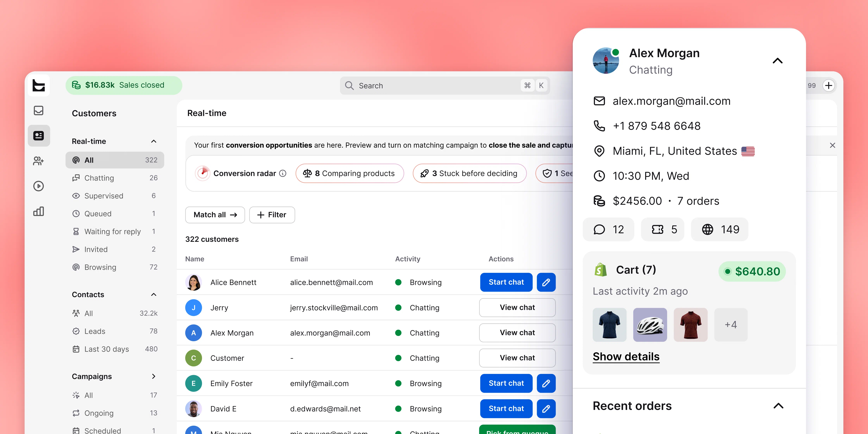
Task: Open Ongoing campaigns
Action: coord(115,413)
